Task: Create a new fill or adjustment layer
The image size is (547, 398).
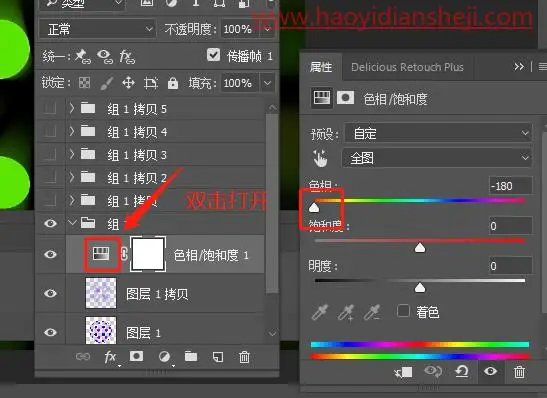Action: pyautogui.click(x=164, y=357)
